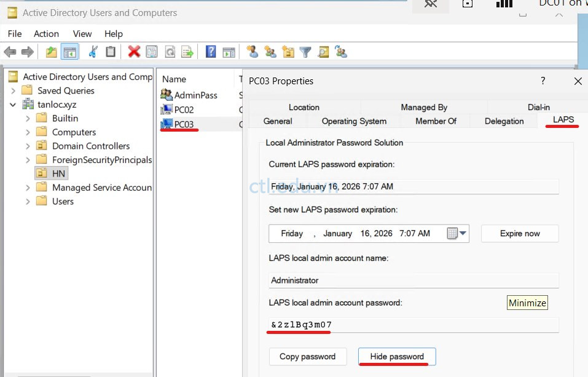The width and height of the screenshot is (588, 377).
Task: Open the filter options via the funnel icon
Action: [305, 52]
